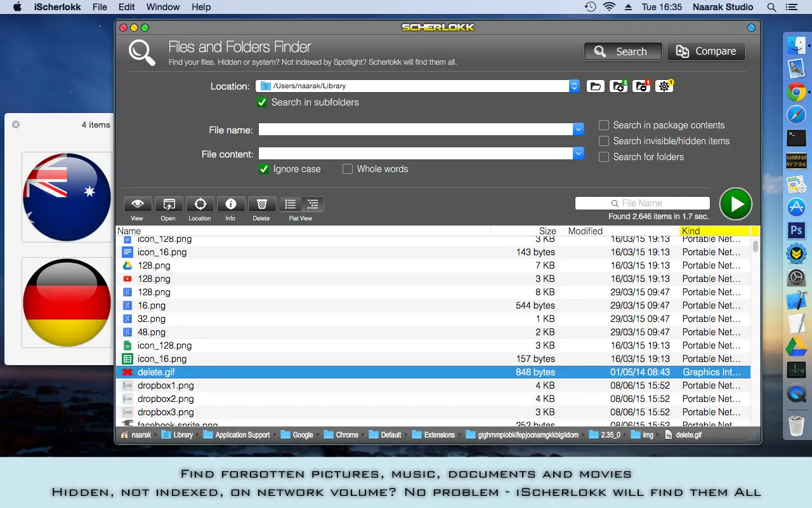This screenshot has width=812, height=508.
Task: Add folder with the plus-folder icon
Action: (618, 86)
